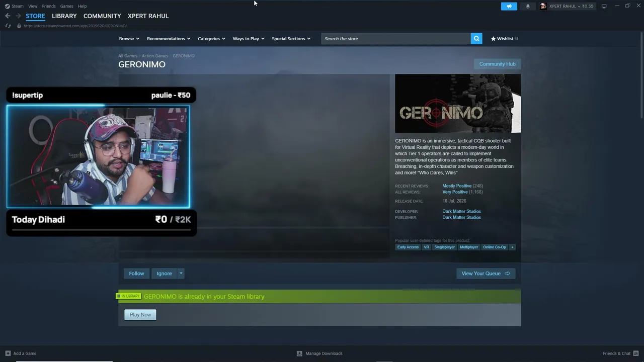Viewport: 644px width, 362px height.
Task: Click the Community Hub button
Action: point(497,64)
